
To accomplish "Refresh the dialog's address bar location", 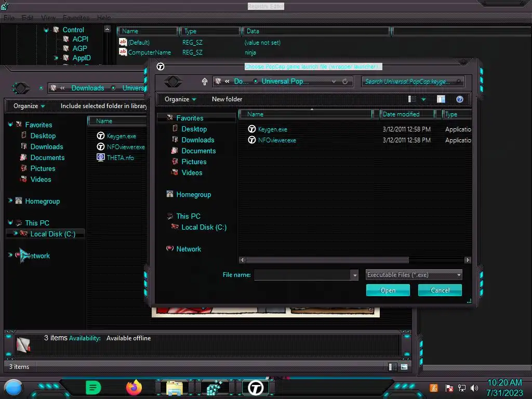I will (345, 82).
